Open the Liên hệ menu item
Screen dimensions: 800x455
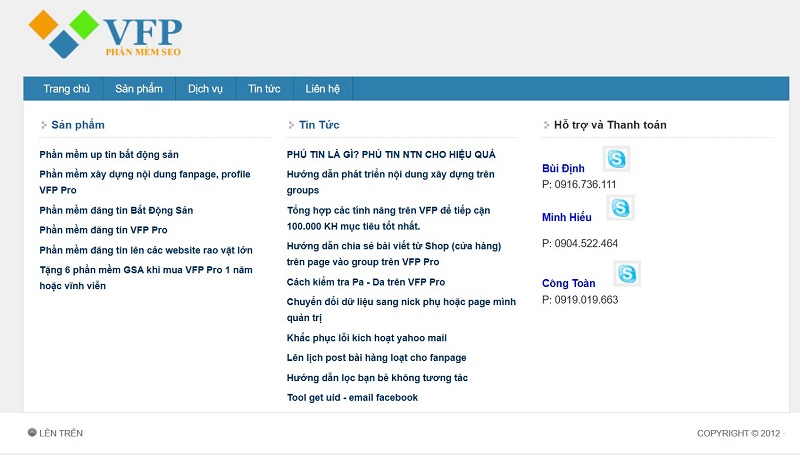323,89
